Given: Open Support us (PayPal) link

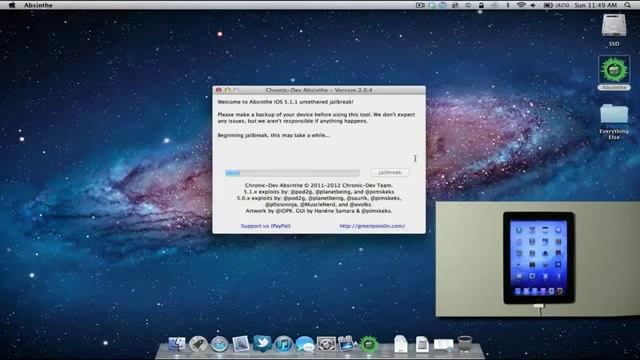Looking at the screenshot, I should [x=265, y=226].
